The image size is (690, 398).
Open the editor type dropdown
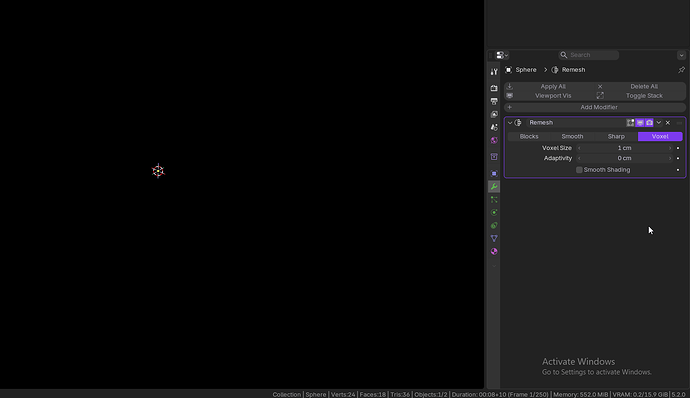(x=502, y=55)
